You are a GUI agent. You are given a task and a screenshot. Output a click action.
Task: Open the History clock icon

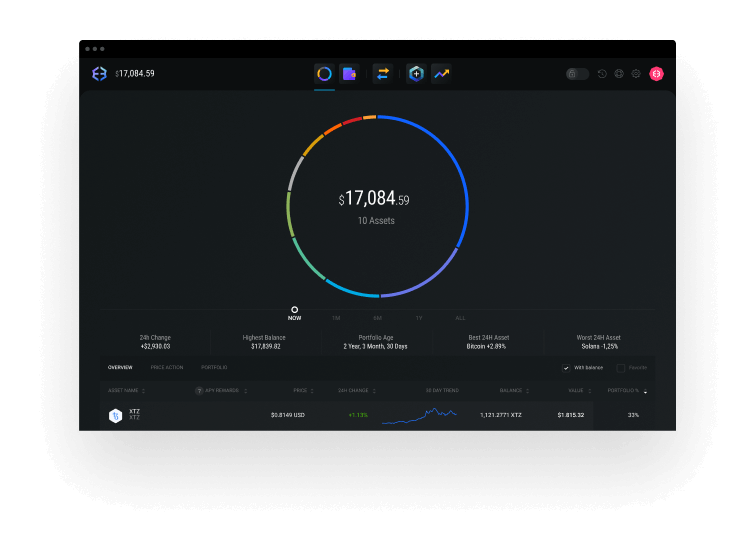tap(602, 74)
